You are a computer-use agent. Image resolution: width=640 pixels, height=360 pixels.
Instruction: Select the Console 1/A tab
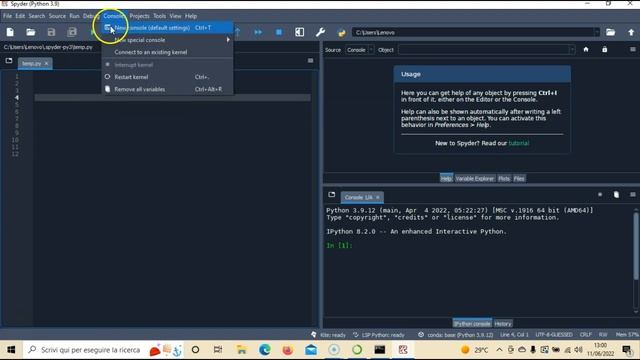pyautogui.click(x=359, y=198)
